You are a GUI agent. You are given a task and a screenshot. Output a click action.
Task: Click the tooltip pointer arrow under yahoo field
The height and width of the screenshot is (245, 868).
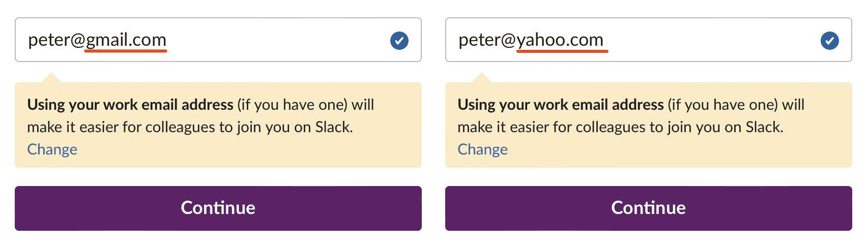click(x=482, y=78)
